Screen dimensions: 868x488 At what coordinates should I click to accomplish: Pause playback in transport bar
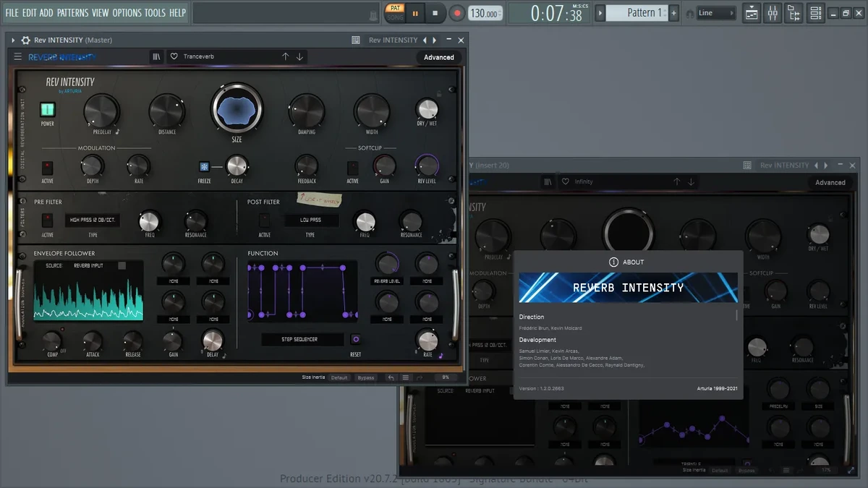tap(415, 13)
